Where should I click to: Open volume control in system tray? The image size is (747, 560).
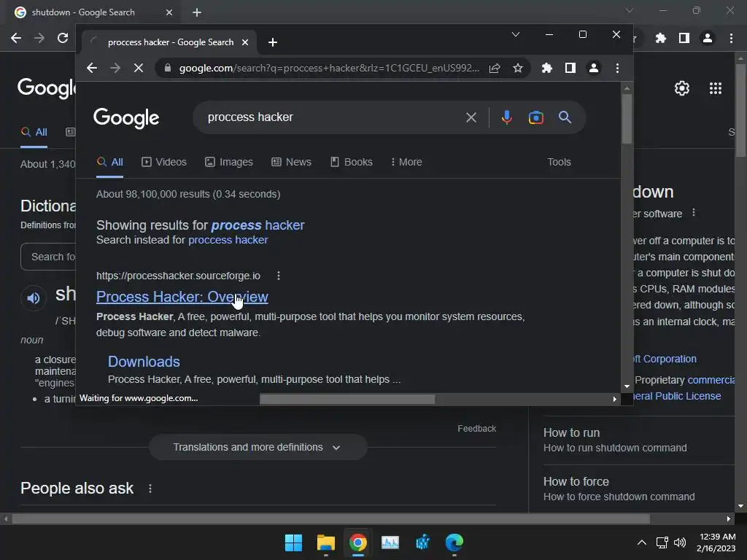680,542
